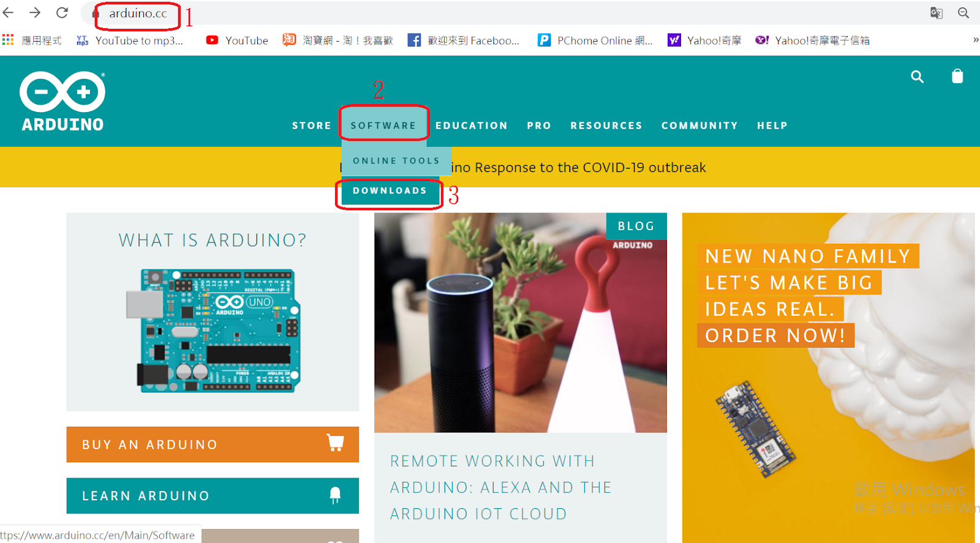The image size is (980, 543).
Task: Open the shopping bag cart icon
Action: click(957, 76)
